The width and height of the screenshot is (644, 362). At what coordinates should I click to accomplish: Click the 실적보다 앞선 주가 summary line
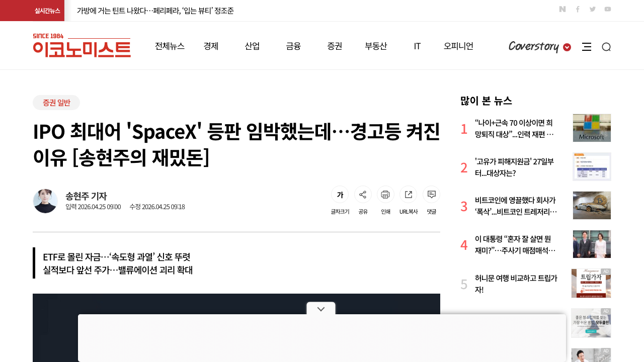(118, 270)
